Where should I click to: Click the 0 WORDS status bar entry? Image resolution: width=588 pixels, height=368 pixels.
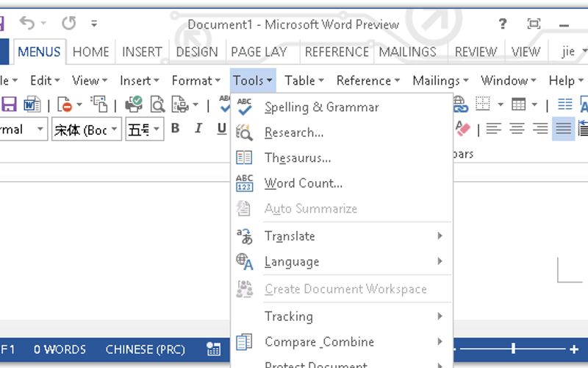60,349
